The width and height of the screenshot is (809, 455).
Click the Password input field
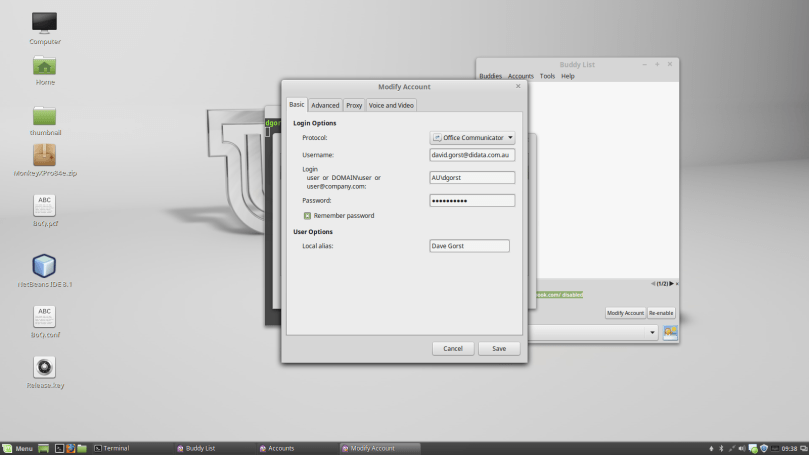coord(472,201)
